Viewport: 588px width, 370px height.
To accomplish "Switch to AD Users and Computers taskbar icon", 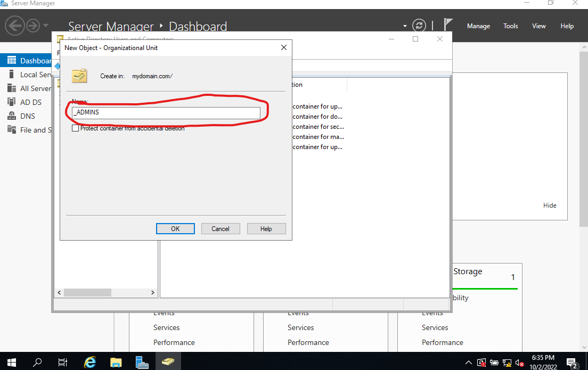I will (x=168, y=362).
